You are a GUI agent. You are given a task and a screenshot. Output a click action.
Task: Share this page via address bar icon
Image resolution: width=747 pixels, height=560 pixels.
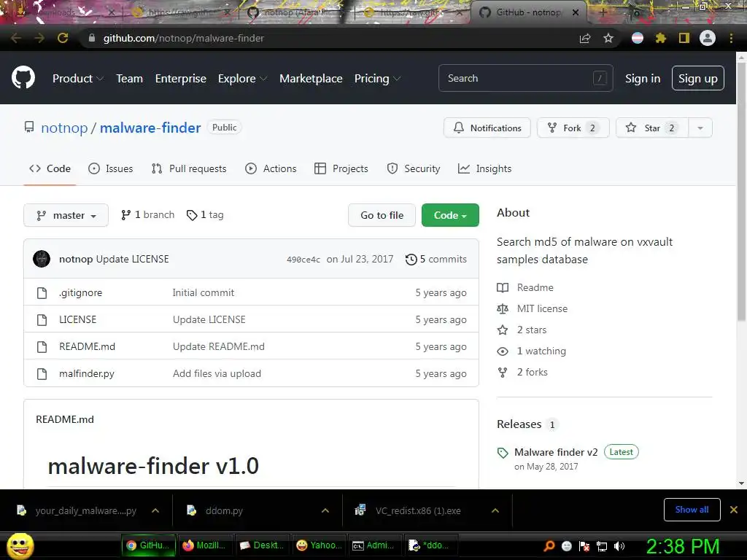pos(585,38)
